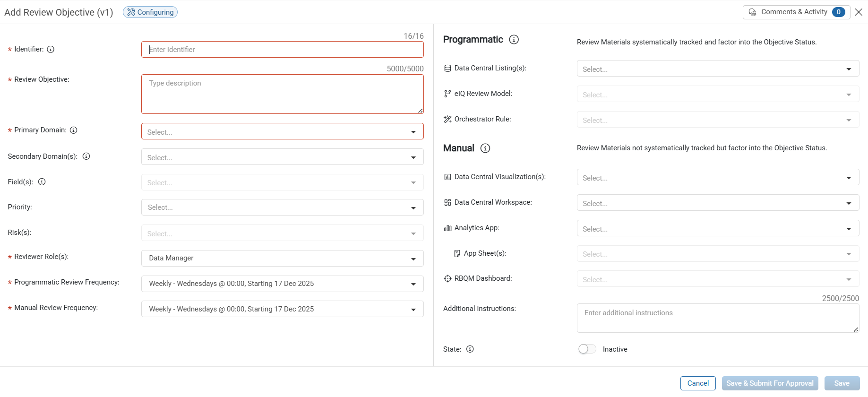The height and width of the screenshot is (397, 868).
Task: Open the Secondary Domain(s) dropdown
Action: (283, 157)
